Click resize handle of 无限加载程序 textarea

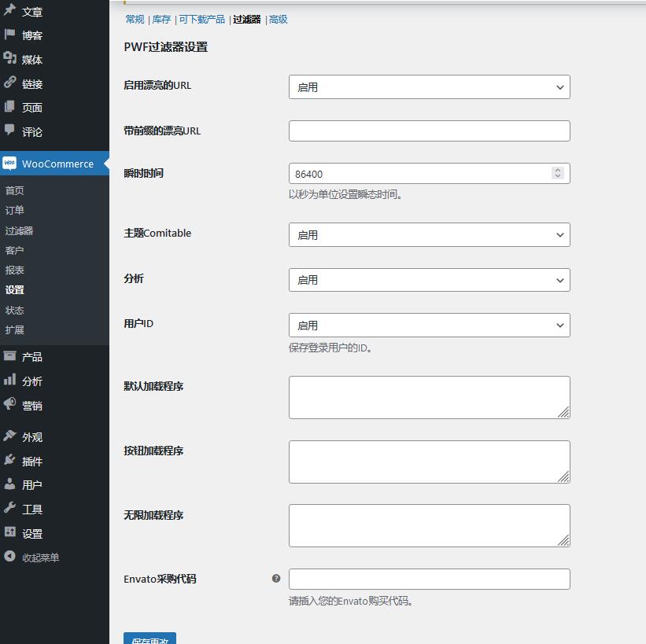563,540
